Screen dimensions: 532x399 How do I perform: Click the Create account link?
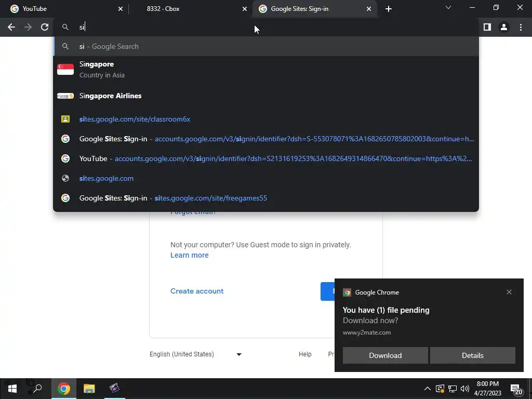pos(197,291)
